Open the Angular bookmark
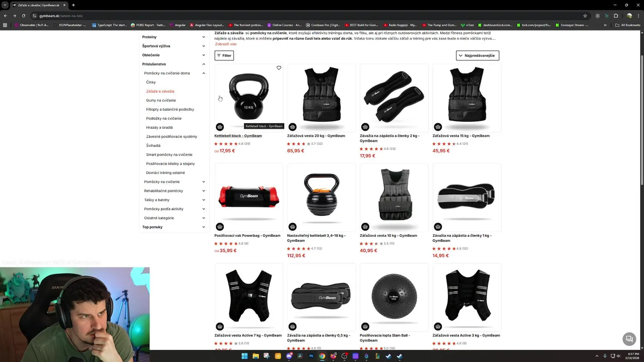The width and height of the screenshot is (644, 362). point(178,25)
